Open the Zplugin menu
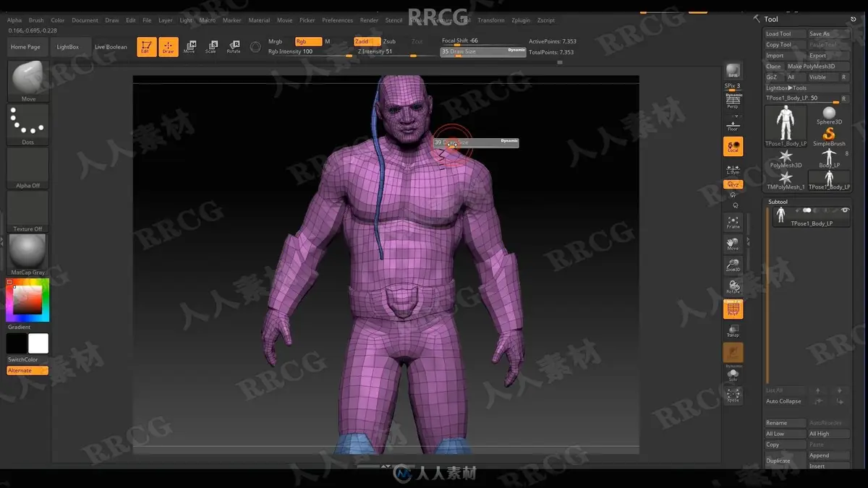Image resolution: width=868 pixels, height=488 pixels. 522,20
